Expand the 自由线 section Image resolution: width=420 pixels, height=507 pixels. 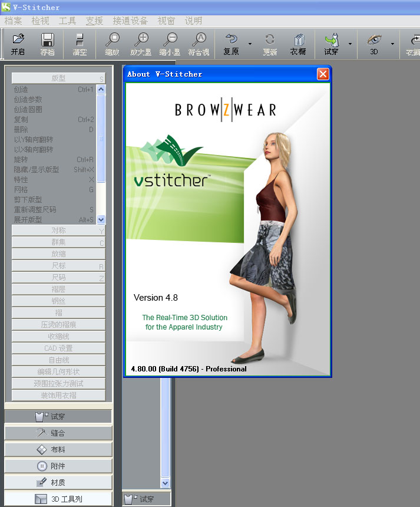pos(58,360)
